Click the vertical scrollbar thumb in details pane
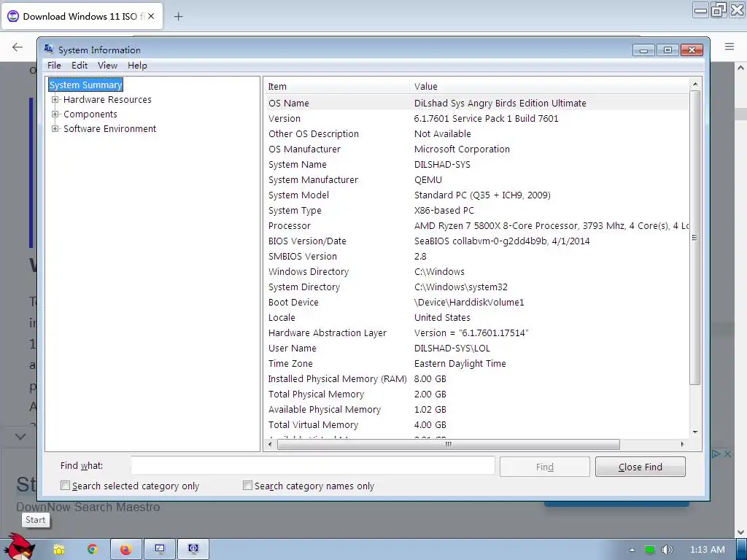Screen dimensions: 747x560 694,237
